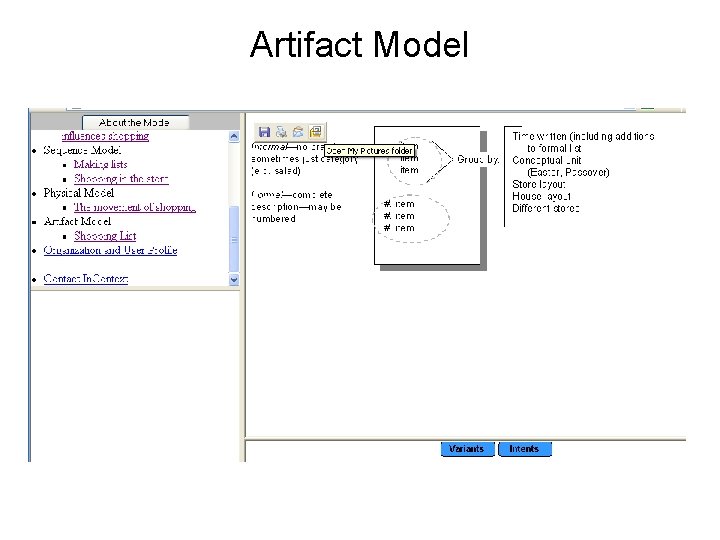Click the Intents button
Image resolution: width=720 pixels, height=540 pixels.
pyautogui.click(x=524, y=449)
